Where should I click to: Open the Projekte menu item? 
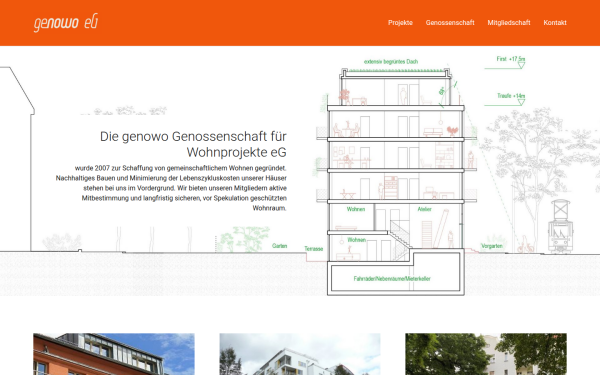click(x=400, y=23)
